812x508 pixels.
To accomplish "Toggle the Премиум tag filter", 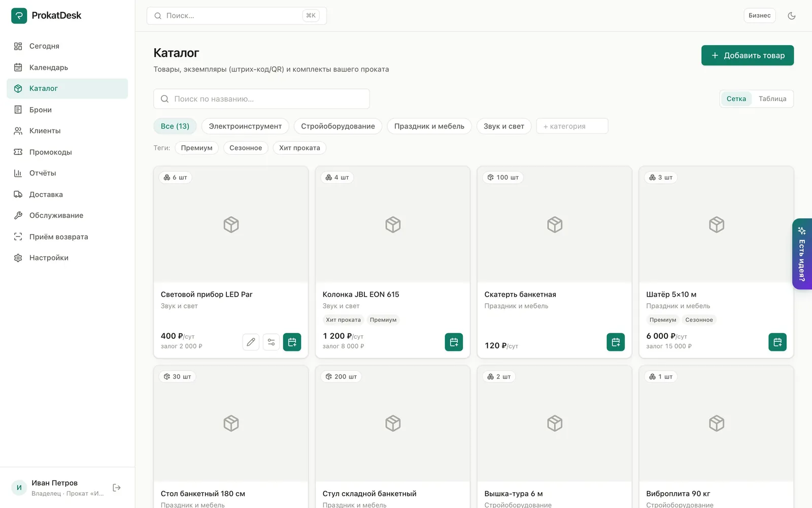I will pyautogui.click(x=197, y=148).
